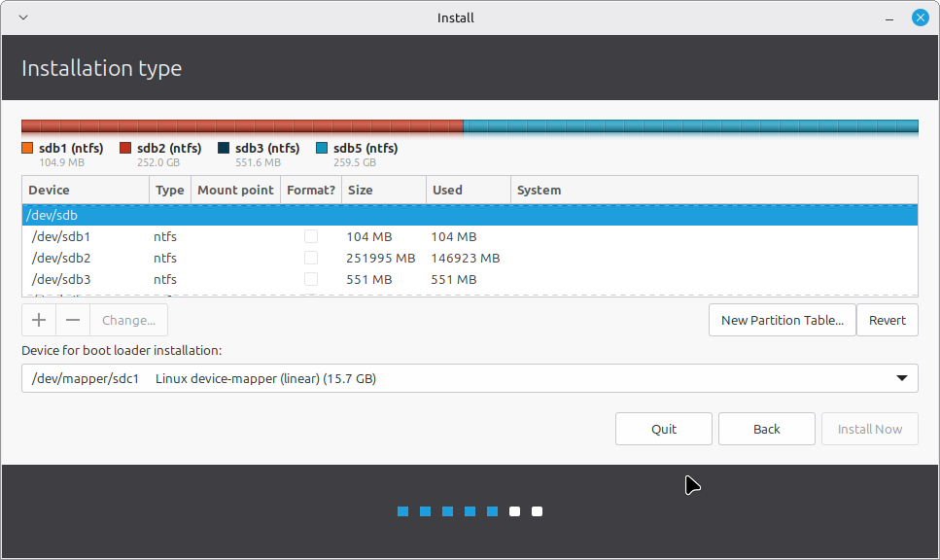
Task: Select the /dev/sdb1 partition row
Action: pyautogui.click(x=470, y=236)
